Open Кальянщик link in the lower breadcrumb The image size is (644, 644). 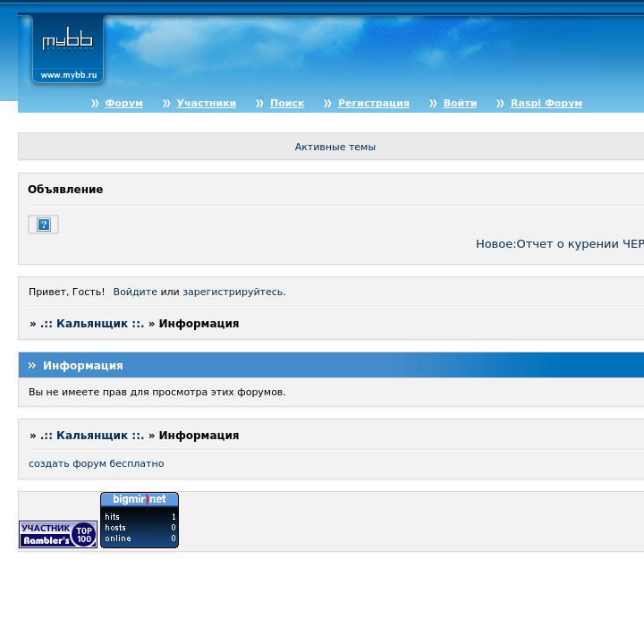(92, 436)
